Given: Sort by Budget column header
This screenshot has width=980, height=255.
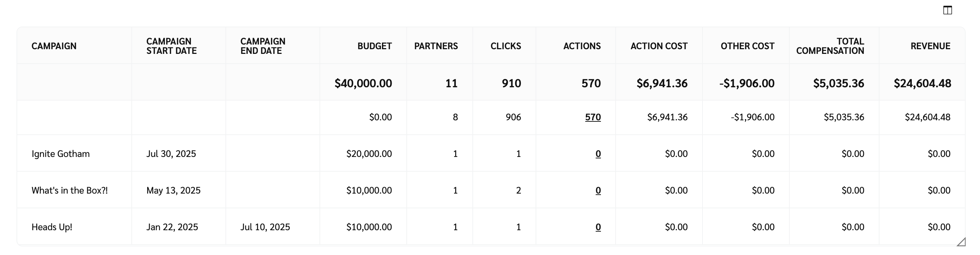Looking at the screenshot, I should [374, 46].
